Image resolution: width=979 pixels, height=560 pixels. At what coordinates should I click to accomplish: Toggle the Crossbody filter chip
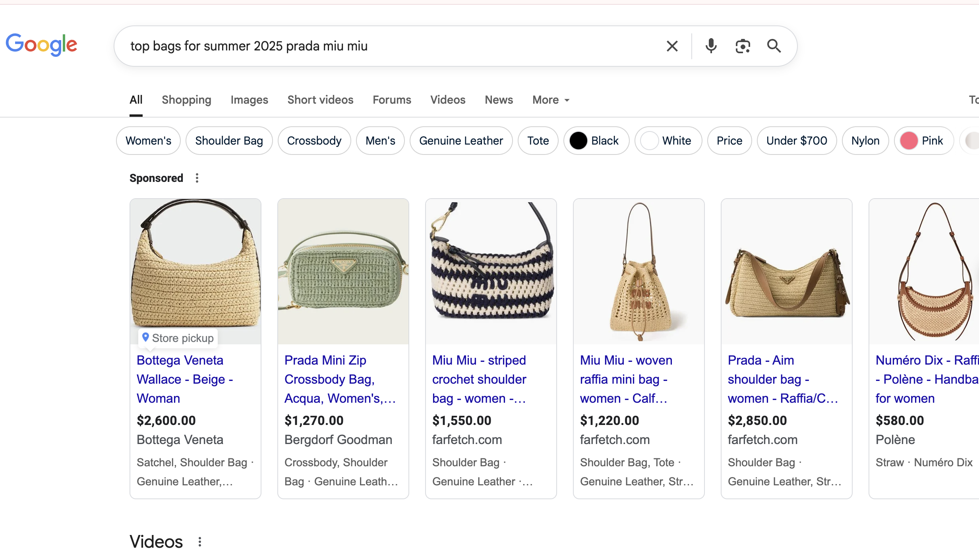coord(314,141)
